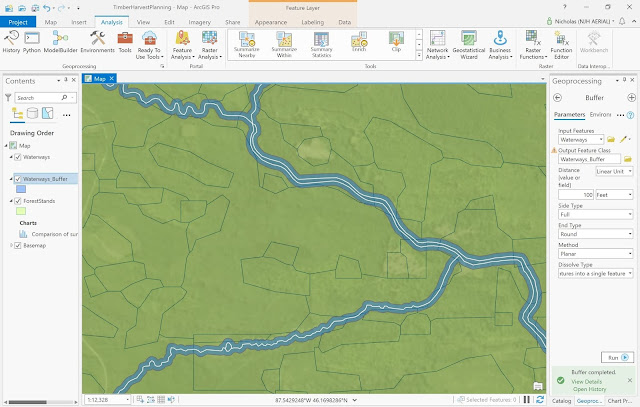Open Business Analysis menu
The height and width of the screenshot is (407, 640).
point(500,45)
